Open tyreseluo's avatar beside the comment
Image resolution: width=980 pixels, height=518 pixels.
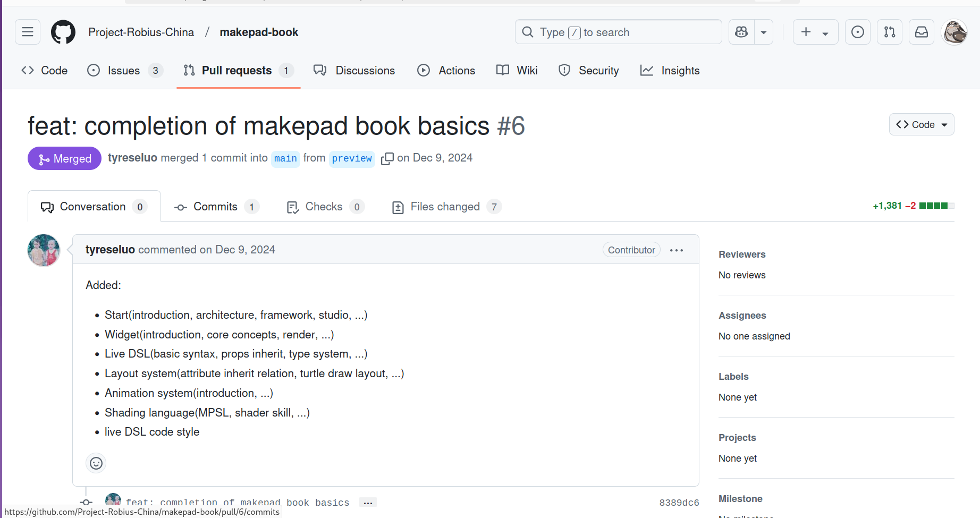point(44,250)
